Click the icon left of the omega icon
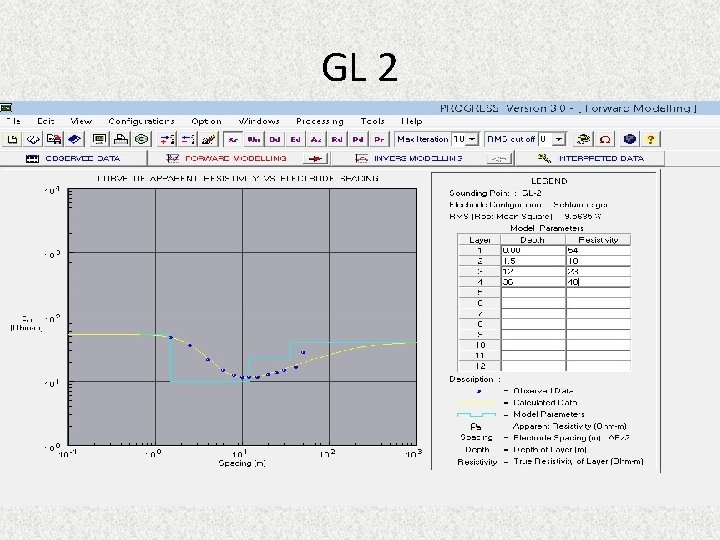This screenshot has width=720, height=540. pyautogui.click(x=584, y=139)
